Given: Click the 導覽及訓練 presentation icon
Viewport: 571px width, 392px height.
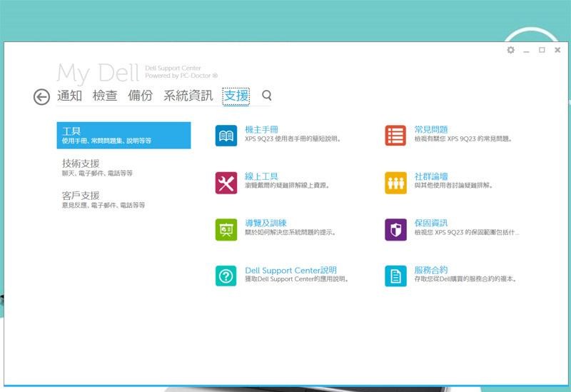Looking at the screenshot, I should (226, 230).
